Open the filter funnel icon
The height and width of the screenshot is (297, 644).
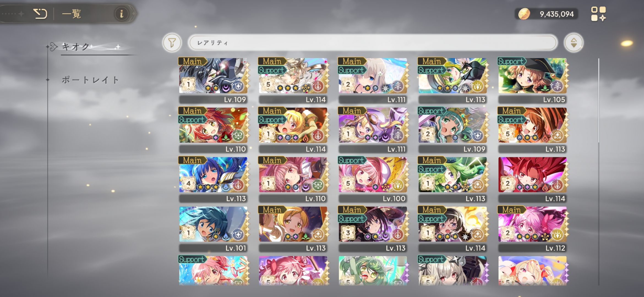point(172,43)
